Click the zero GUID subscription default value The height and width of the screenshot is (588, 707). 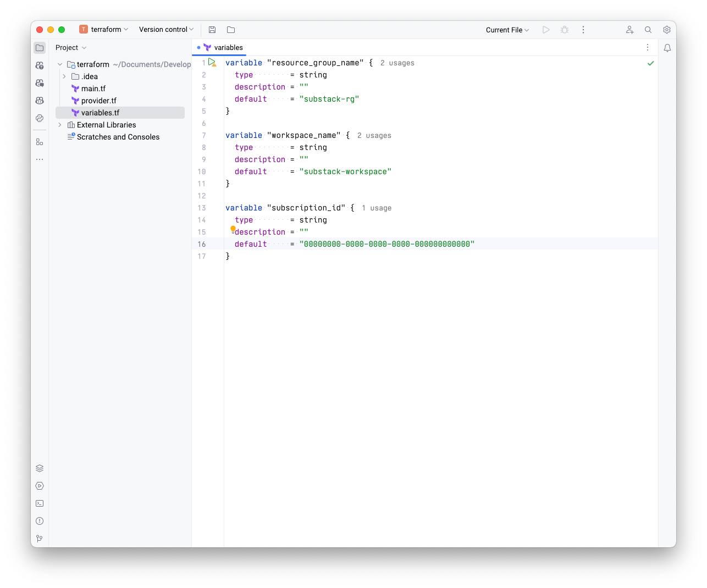(387, 244)
